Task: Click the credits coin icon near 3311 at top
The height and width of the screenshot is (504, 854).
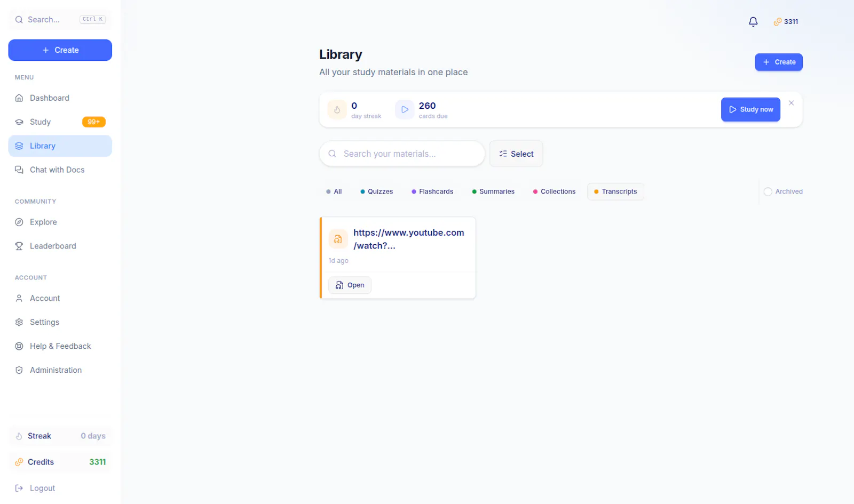Action: click(x=778, y=22)
